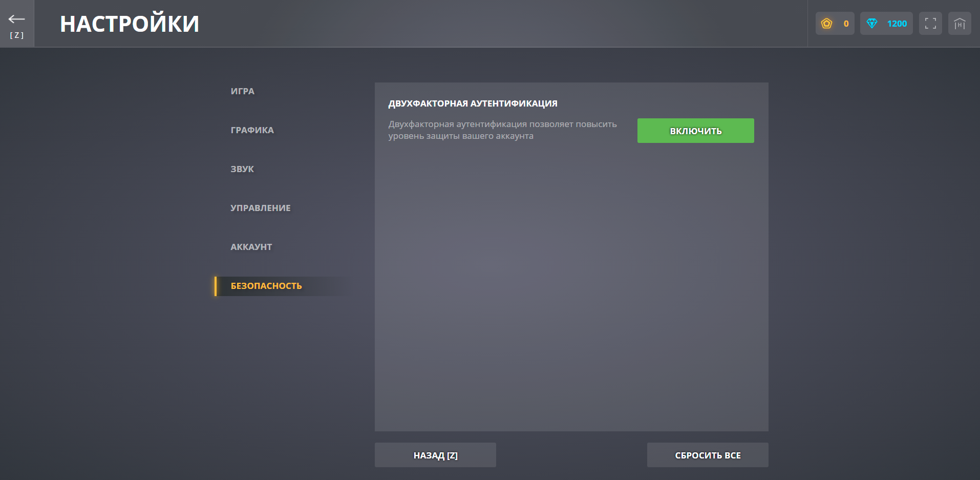Open the ИГРА settings tab
The height and width of the screenshot is (480, 980).
tap(243, 91)
